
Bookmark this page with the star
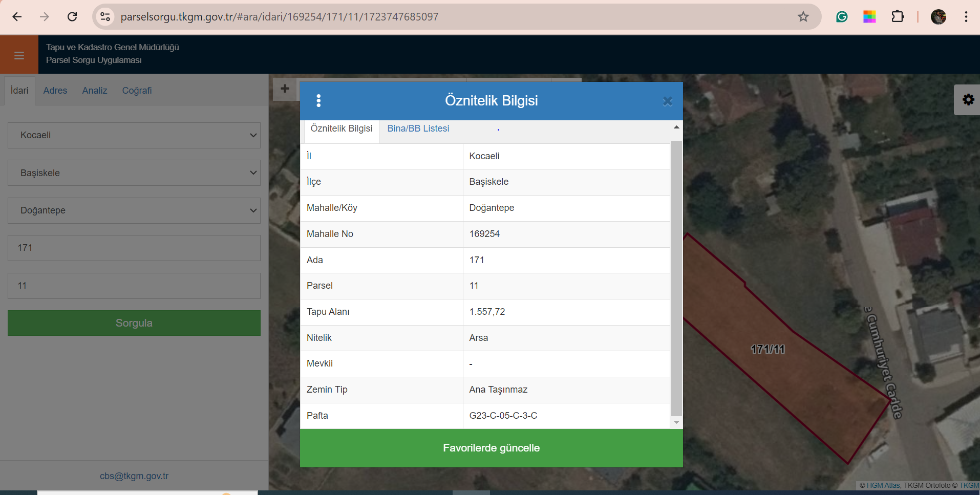click(803, 17)
